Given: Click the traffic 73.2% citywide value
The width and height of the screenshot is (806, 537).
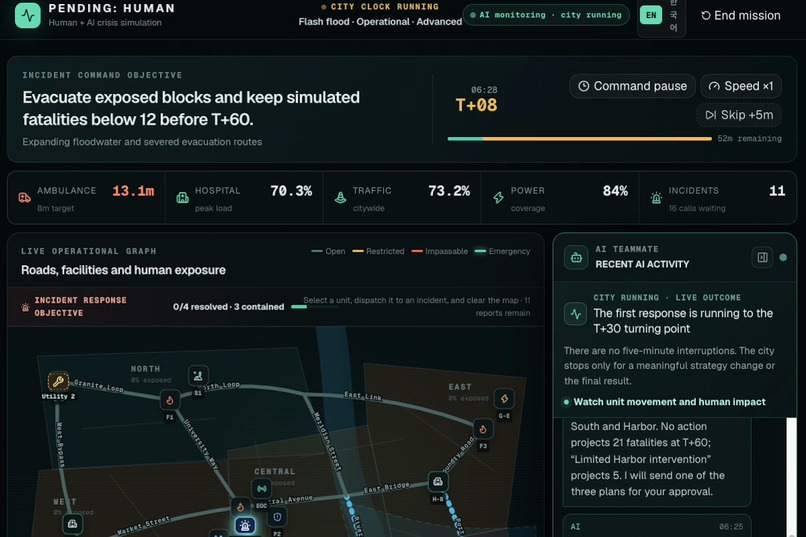Looking at the screenshot, I should click(x=449, y=191).
